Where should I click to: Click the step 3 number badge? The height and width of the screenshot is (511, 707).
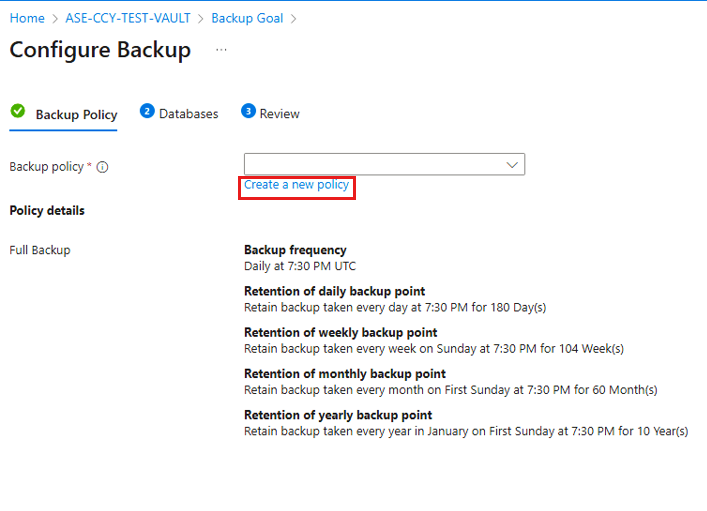pyautogui.click(x=248, y=112)
